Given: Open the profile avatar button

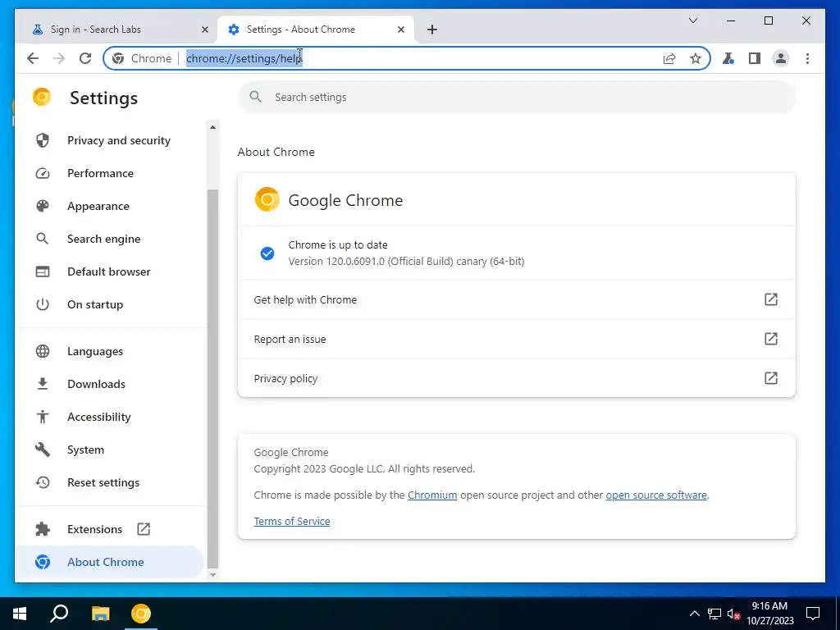Looking at the screenshot, I should 781,58.
